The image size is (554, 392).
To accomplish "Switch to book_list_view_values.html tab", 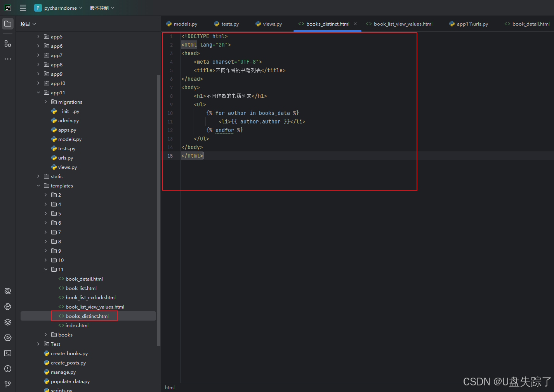I will [x=399, y=24].
